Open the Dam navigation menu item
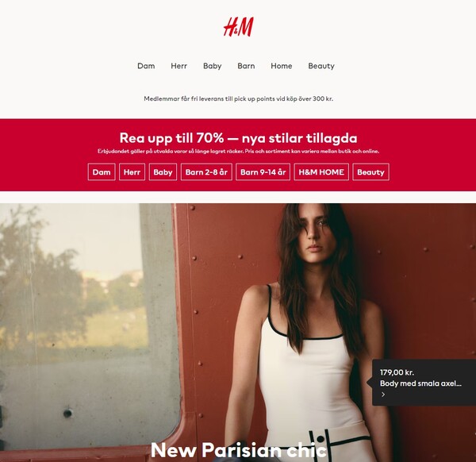This screenshot has height=462, width=476. tap(146, 66)
